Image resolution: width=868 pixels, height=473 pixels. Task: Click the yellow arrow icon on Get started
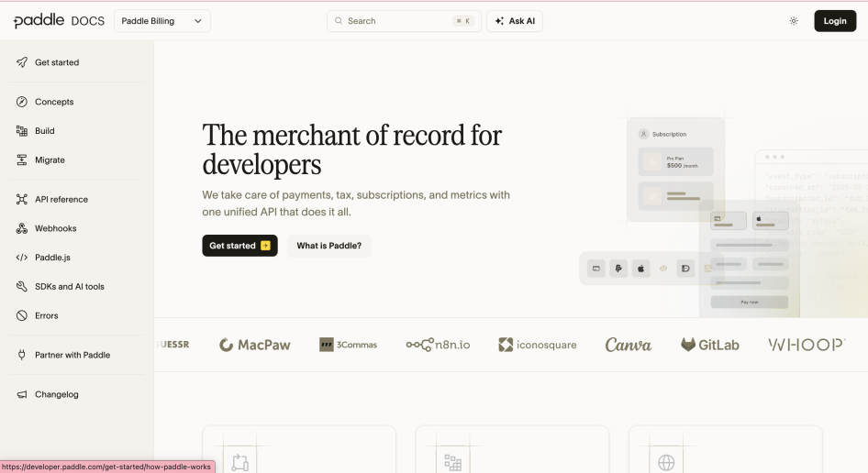pos(266,246)
